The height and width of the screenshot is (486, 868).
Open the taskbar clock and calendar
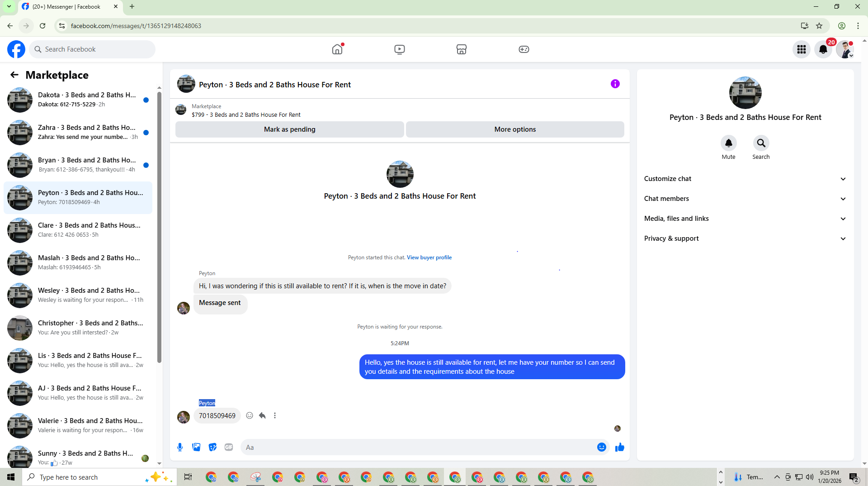tap(830, 477)
